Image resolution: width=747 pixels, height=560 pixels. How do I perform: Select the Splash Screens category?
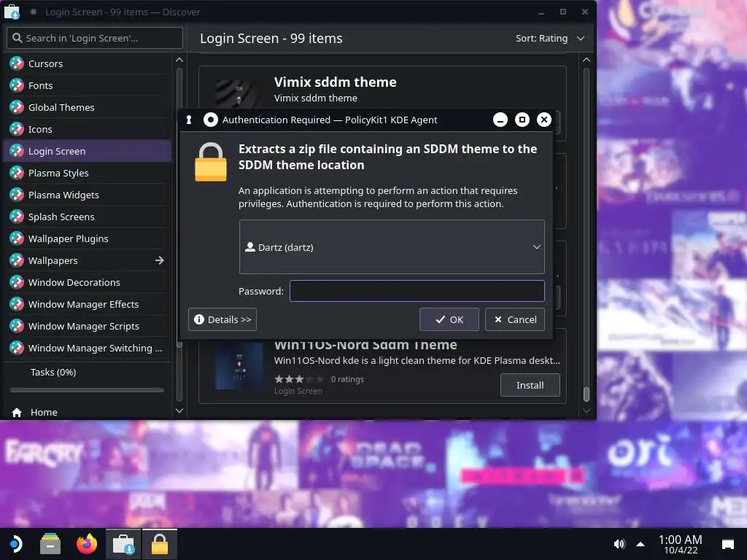coord(88,217)
